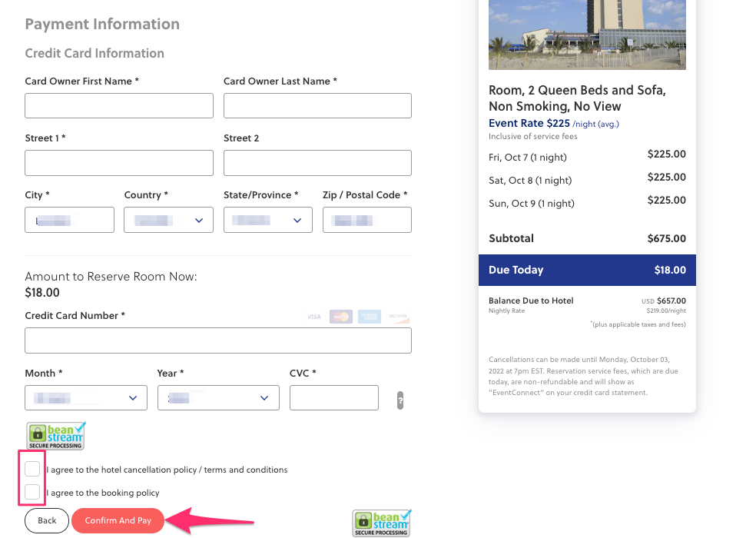The image size is (756, 538).
Task: Click the Back button
Action: 46,520
